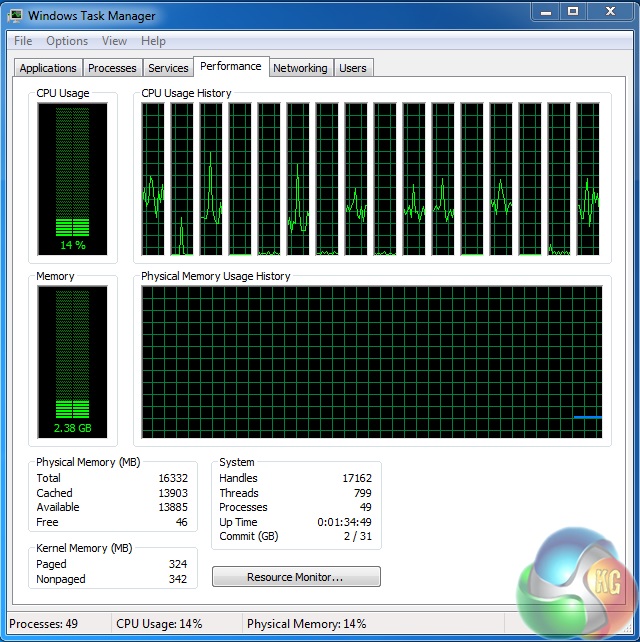Image resolution: width=640 pixels, height=642 pixels.
Task: Click the Available memory value 13885
Action: (173, 507)
